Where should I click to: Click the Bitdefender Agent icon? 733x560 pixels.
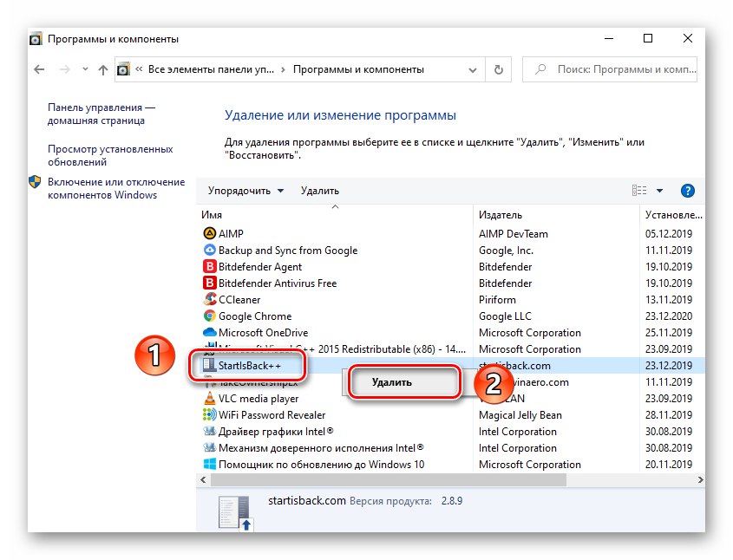(209, 267)
